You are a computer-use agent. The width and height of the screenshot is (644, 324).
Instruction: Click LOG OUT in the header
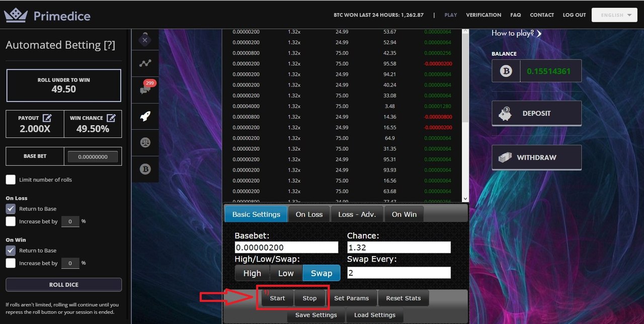coord(574,15)
